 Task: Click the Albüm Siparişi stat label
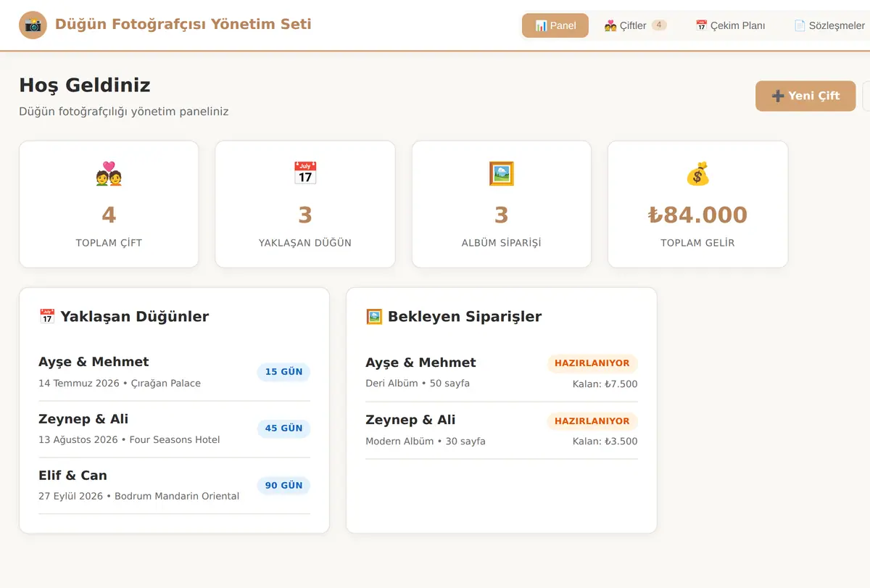502,243
